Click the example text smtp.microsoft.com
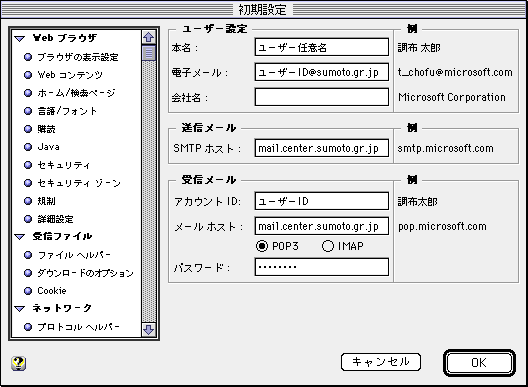Image resolution: width=528 pixels, height=387 pixels. coord(446,148)
